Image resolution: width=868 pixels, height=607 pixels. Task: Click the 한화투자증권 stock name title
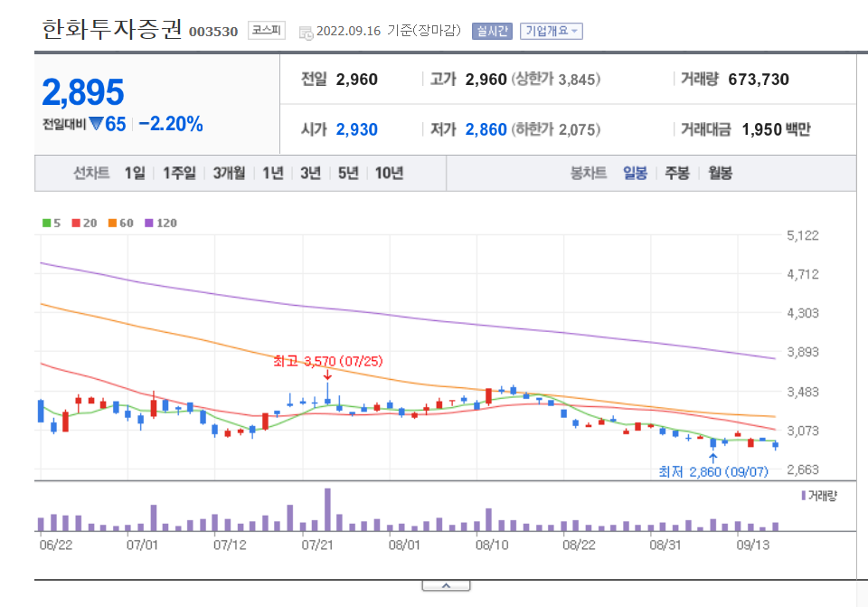click(x=112, y=29)
